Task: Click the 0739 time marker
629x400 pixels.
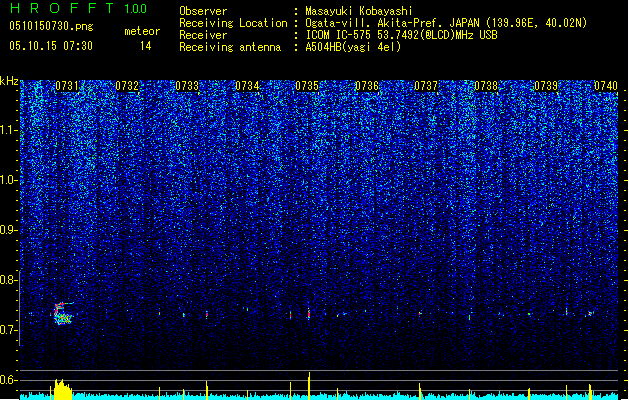Action: tap(546, 86)
